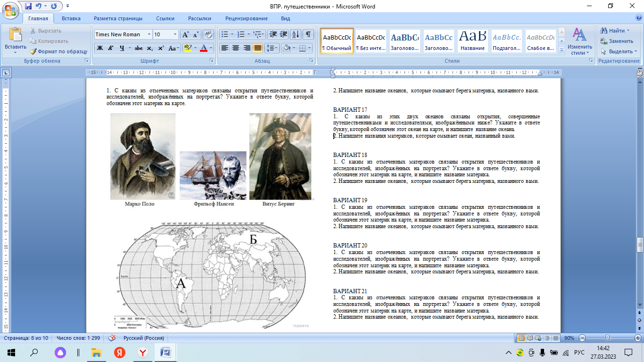
Task: Open the font name dropdown
Action: point(149,34)
